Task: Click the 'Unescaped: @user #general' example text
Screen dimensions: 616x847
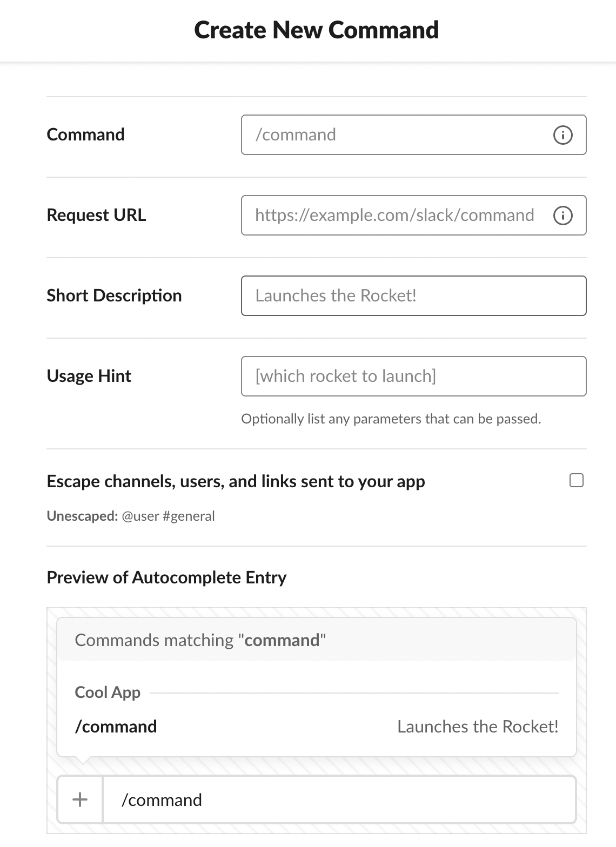Action: 130,516
